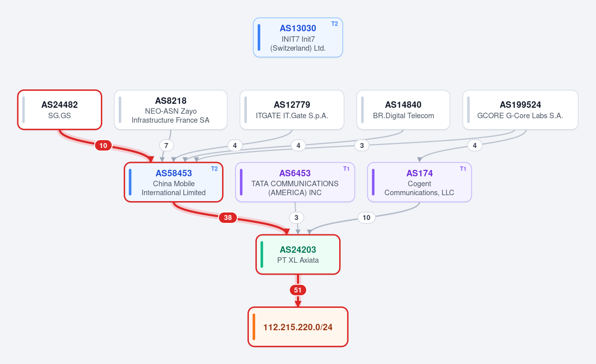Click the T1 badge on AS6453

[346, 169]
